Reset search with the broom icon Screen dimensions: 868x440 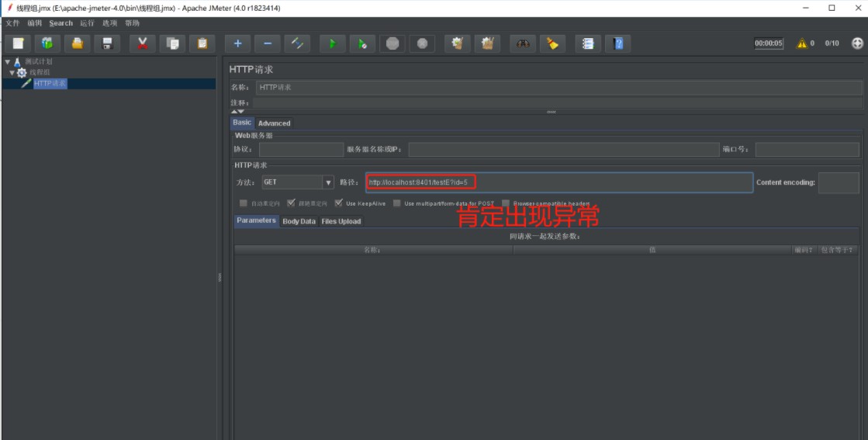[x=552, y=43]
